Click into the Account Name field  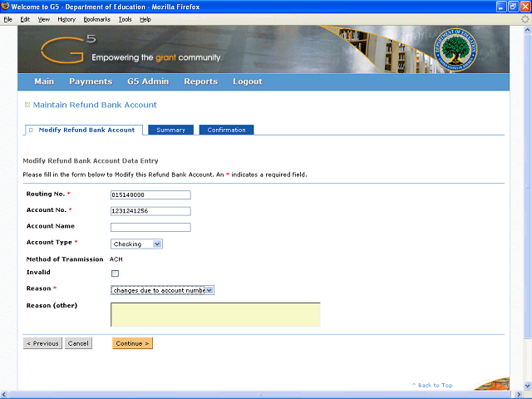pos(150,227)
